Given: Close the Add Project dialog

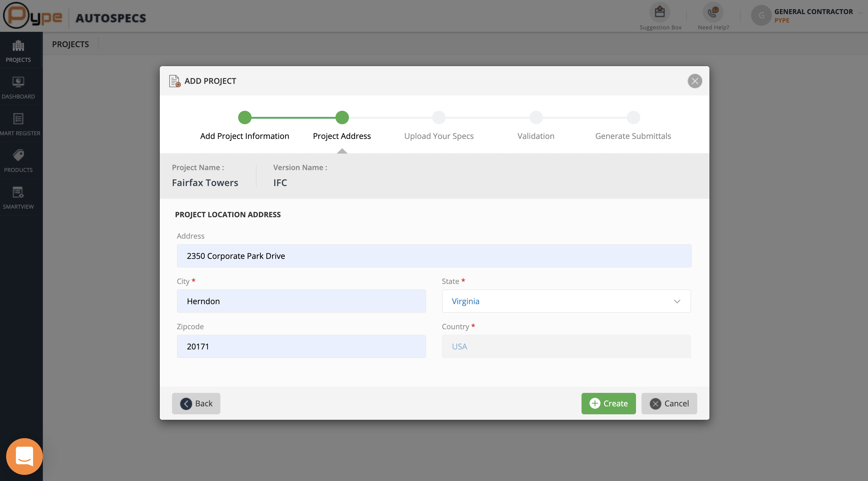Looking at the screenshot, I should (694, 81).
